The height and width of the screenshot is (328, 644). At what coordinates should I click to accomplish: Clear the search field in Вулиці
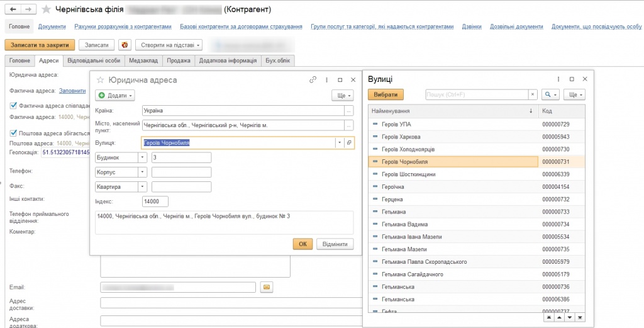[x=533, y=94]
